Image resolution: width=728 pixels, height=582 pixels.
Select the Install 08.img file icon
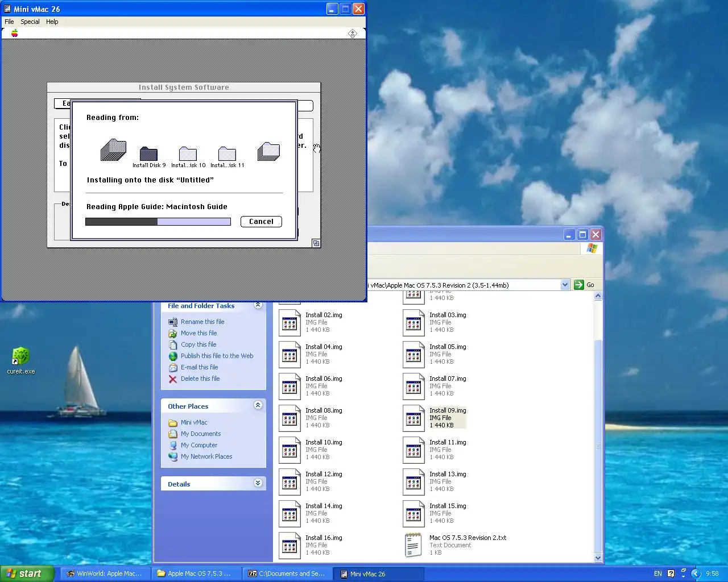289,418
